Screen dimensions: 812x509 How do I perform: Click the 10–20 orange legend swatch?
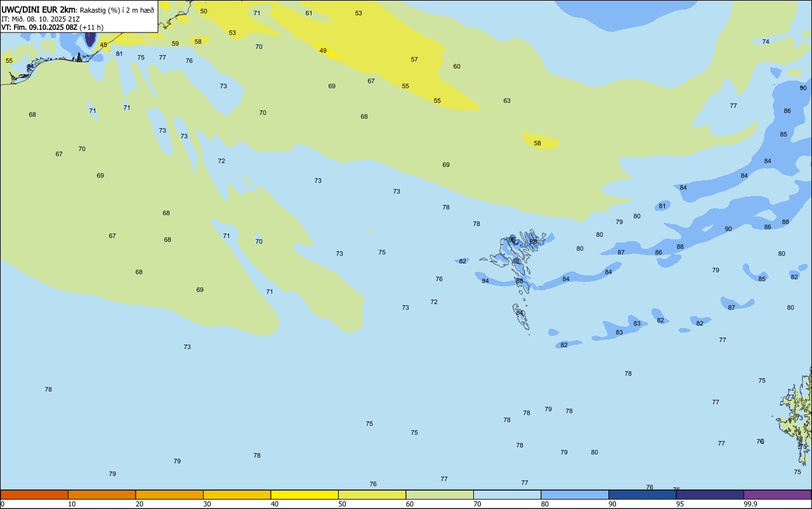coord(101,494)
